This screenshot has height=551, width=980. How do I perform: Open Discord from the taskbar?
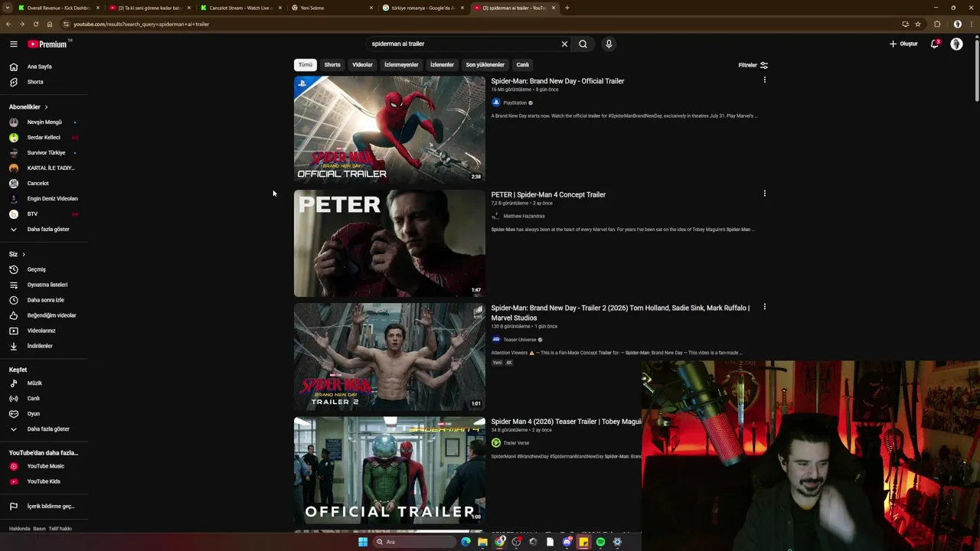coord(567,542)
